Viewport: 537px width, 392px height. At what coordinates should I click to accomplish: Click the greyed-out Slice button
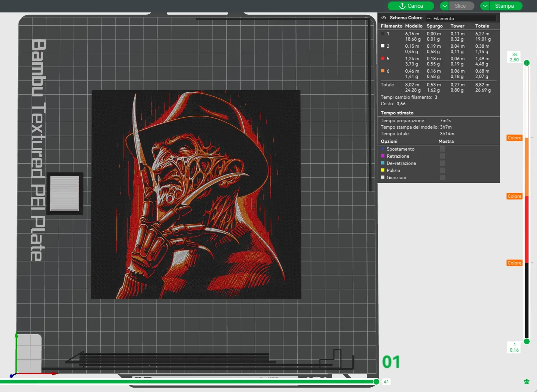point(461,6)
